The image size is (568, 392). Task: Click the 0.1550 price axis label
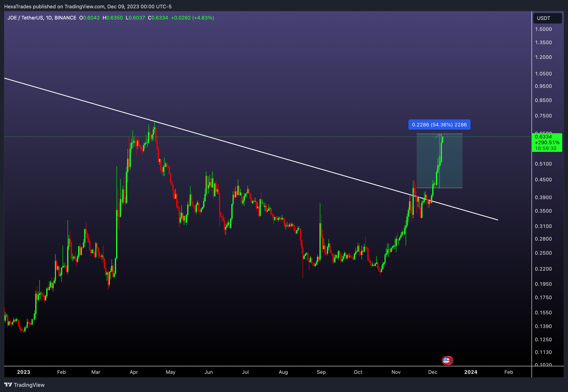(x=543, y=313)
